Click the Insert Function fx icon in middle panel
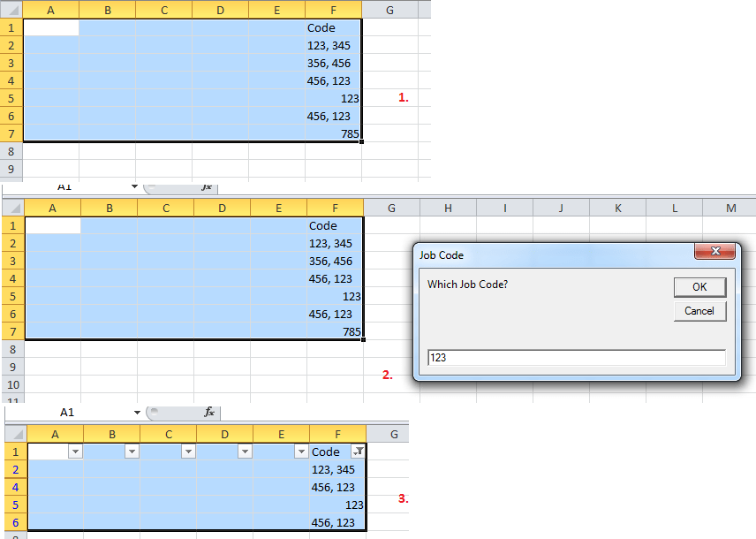This screenshot has height=539, width=756. pyautogui.click(x=208, y=186)
